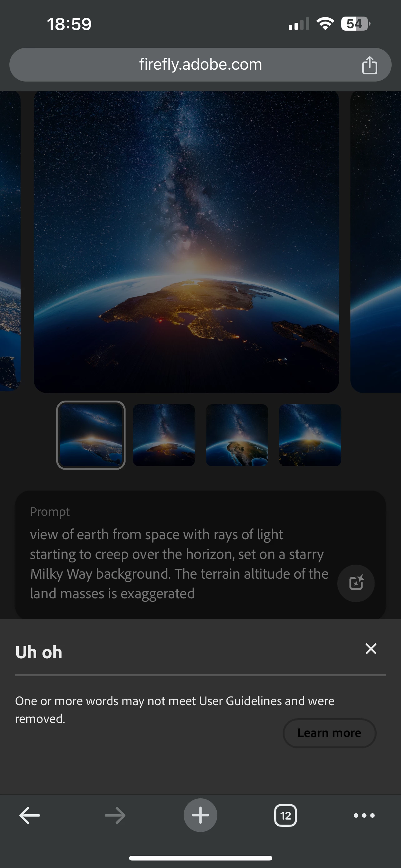
Task: Select the fourth generated earth thumbnail
Action: click(x=310, y=435)
